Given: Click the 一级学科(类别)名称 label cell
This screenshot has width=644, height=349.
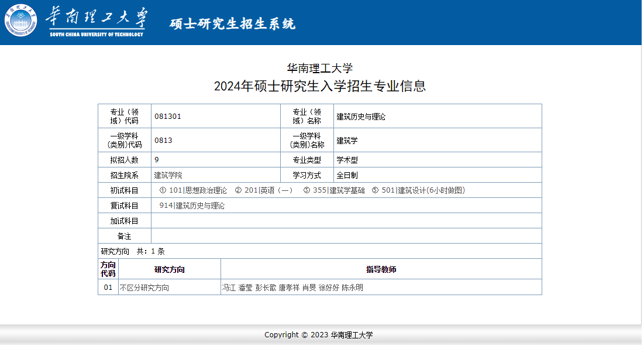Looking at the screenshot, I should 307,140.
